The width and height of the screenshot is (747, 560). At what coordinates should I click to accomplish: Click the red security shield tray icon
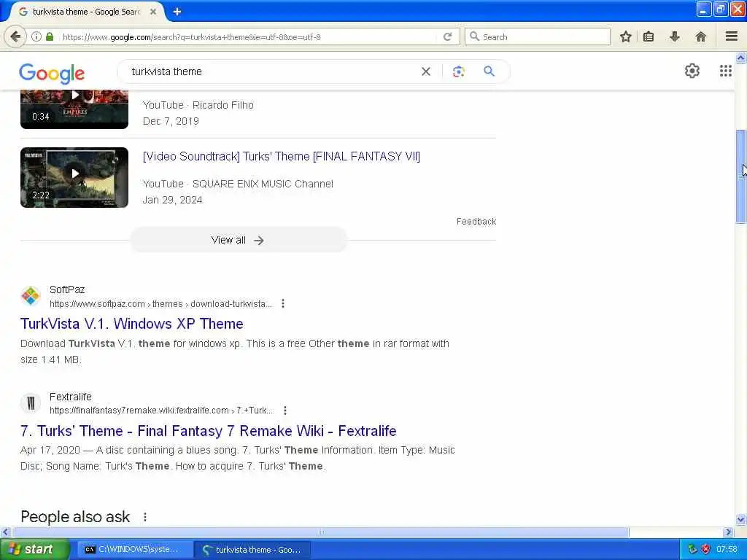point(705,550)
